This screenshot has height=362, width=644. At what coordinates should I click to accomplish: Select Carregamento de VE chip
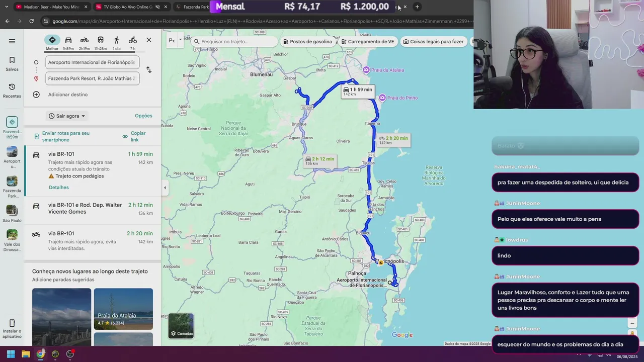368,42
